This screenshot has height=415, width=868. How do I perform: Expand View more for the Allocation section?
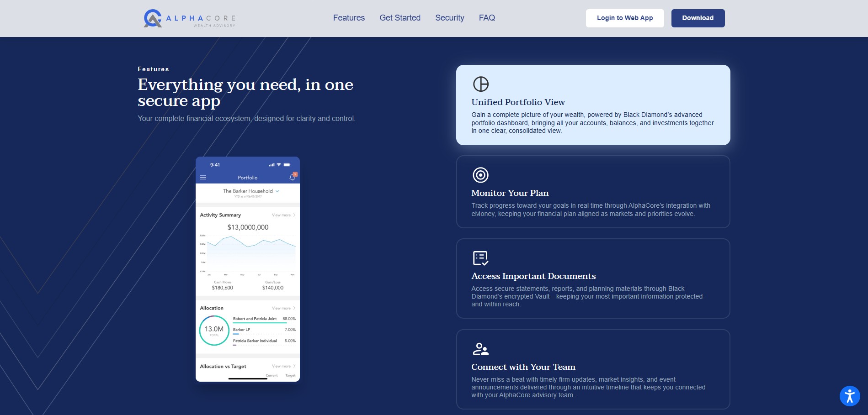pyautogui.click(x=282, y=308)
